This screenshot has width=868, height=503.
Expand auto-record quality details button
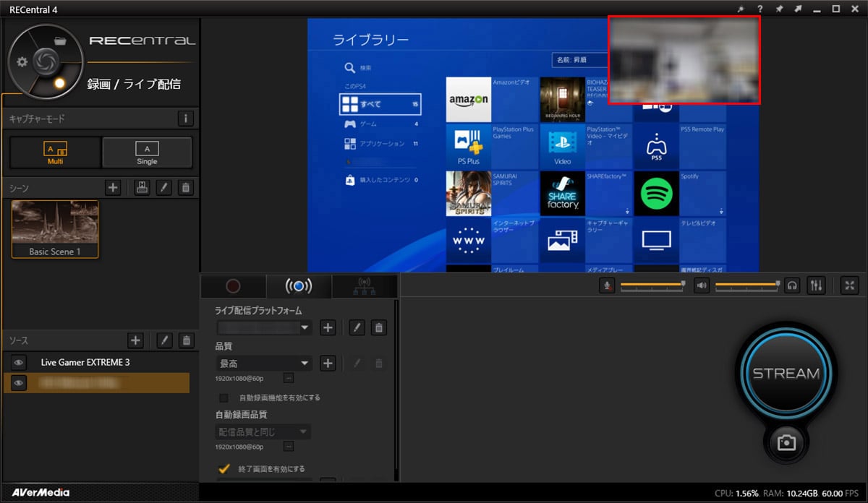coord(288,447)
